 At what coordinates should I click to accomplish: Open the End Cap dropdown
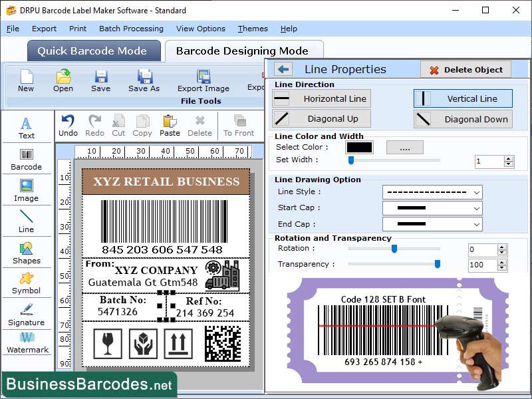[x=432, y=223]
